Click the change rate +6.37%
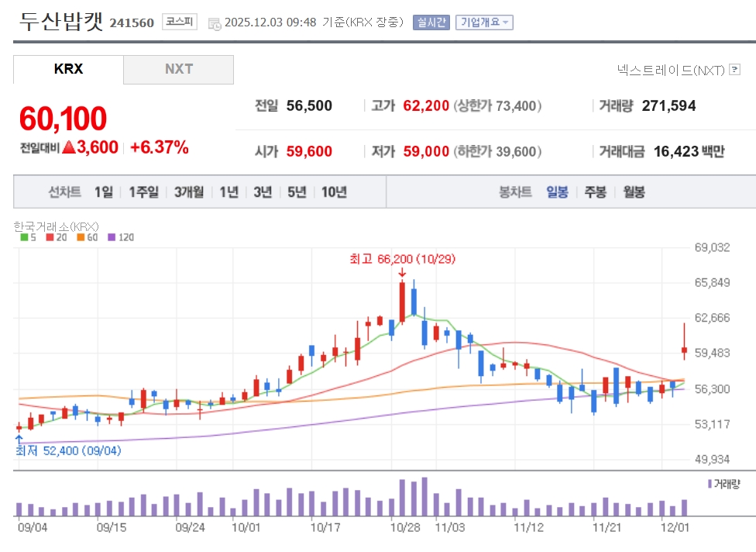 [x=159, y=147]
